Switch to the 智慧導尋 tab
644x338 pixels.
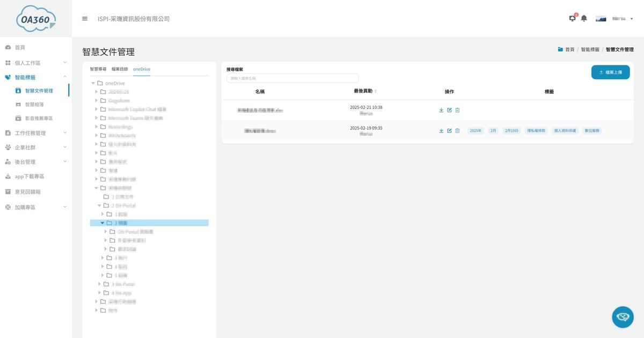[x=98, y=69]
